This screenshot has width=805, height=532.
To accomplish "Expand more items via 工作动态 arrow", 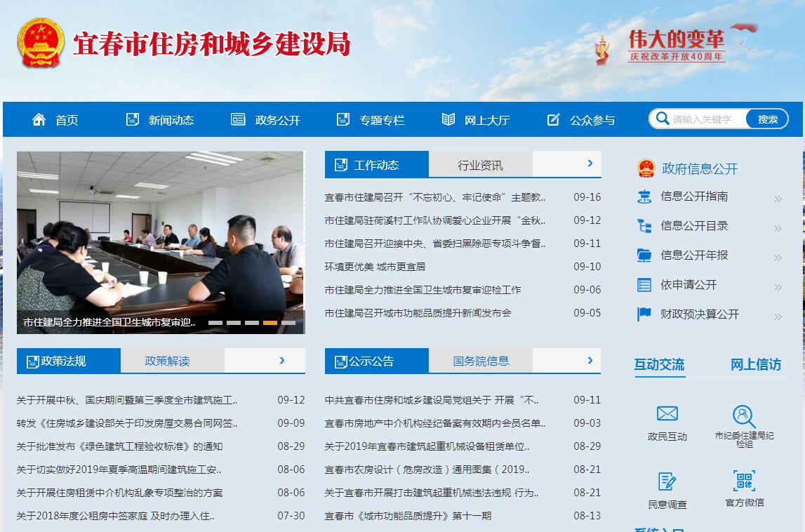I will [590, 164].
